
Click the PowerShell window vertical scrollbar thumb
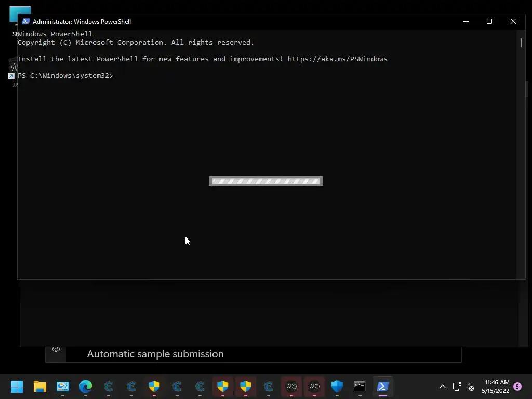click(521, 43)
